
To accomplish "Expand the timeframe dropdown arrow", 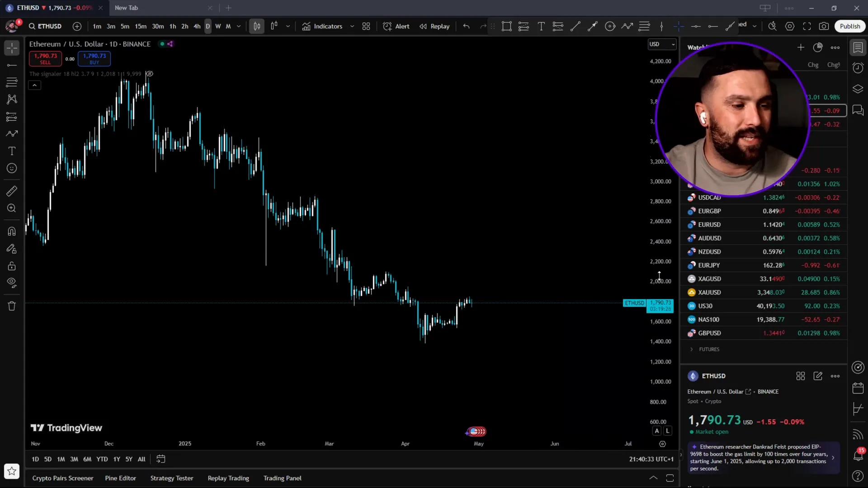I will point(239,26).
